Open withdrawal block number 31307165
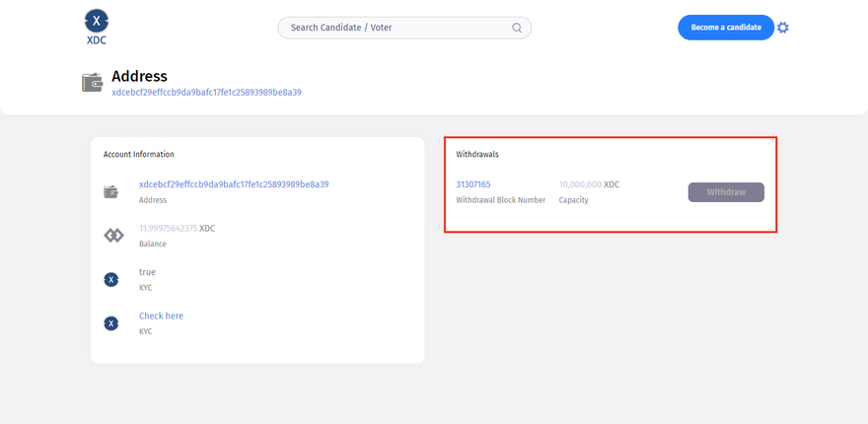This screenshot has height=424, width=868. [x=473, y=184]
